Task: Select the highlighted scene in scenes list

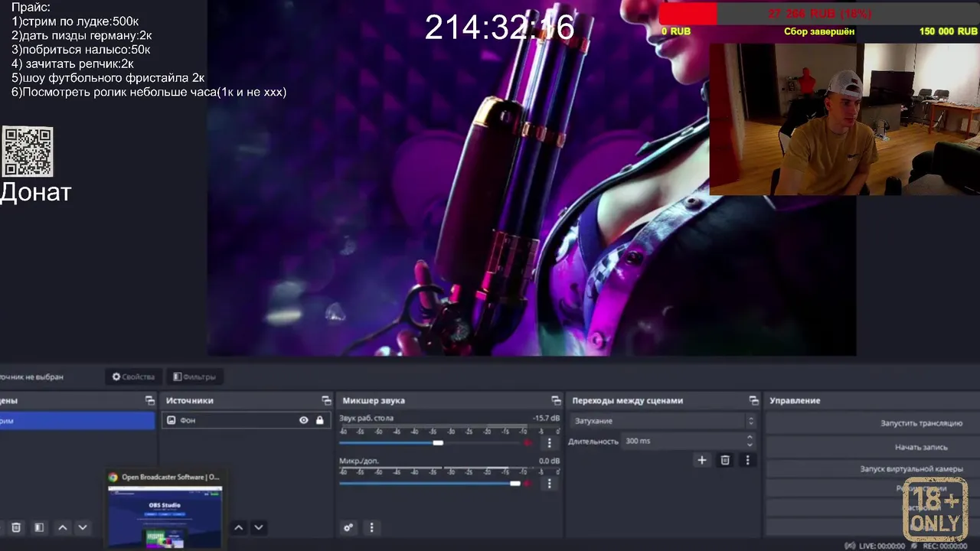Action: [77, 421]
